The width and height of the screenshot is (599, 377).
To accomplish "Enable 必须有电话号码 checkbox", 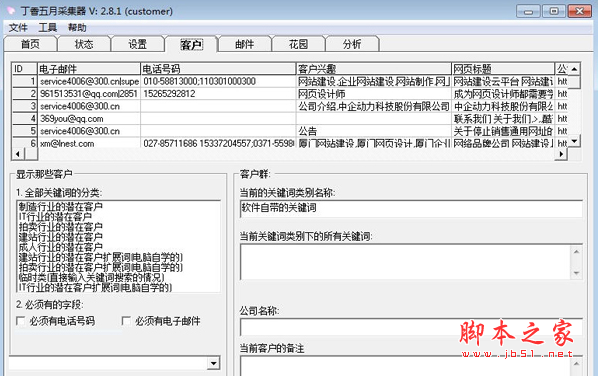I will [21, 321].
